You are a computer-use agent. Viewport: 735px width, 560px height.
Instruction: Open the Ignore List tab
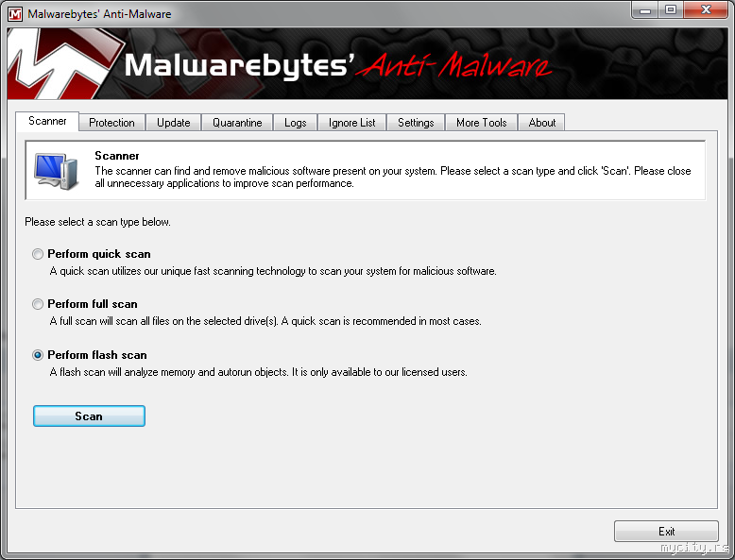point(352,123)
